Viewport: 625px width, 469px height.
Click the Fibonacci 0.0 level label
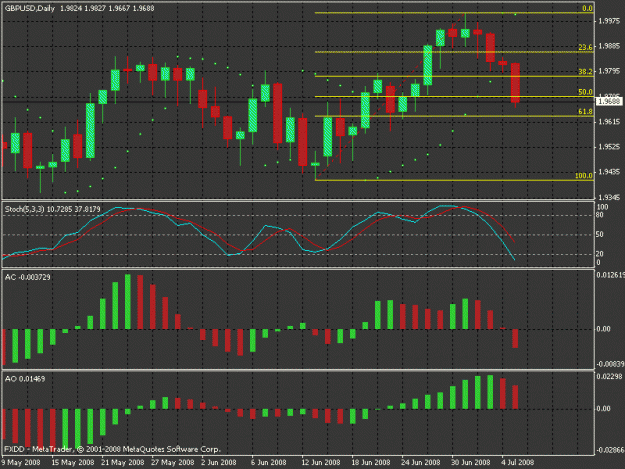pyautogui.click(x=587, y=8)
